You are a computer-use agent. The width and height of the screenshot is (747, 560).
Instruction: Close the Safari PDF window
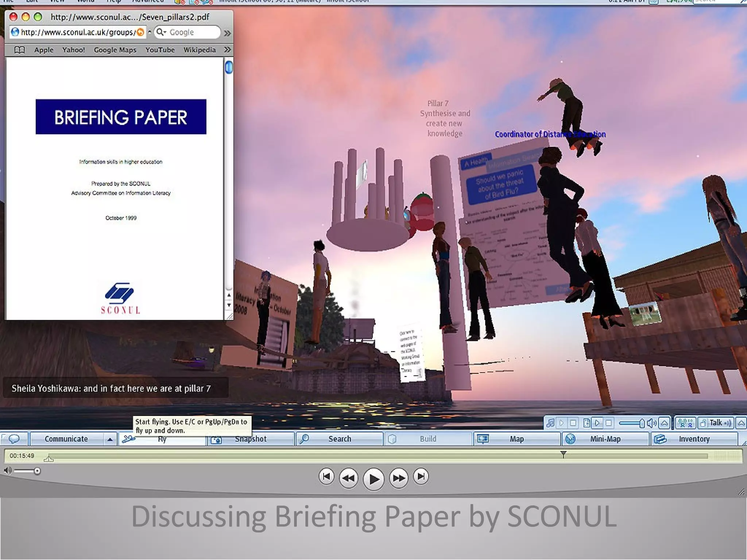point(13,17)
